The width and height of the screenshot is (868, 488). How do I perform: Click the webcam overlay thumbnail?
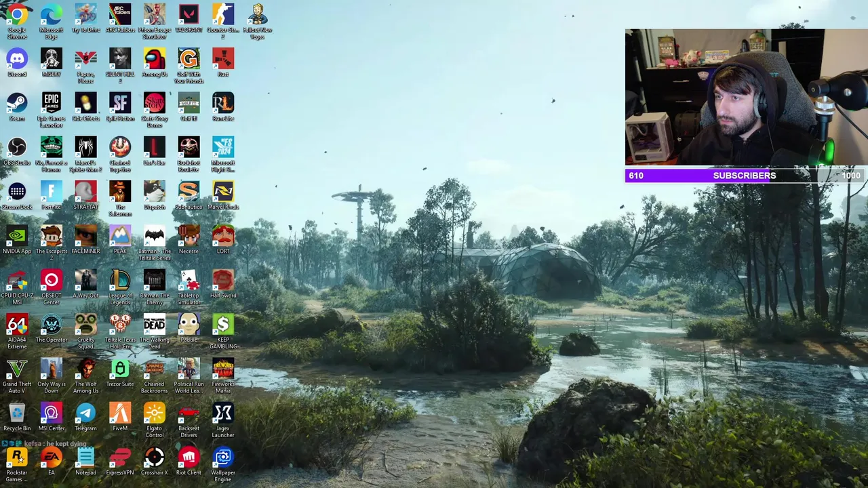745,97
